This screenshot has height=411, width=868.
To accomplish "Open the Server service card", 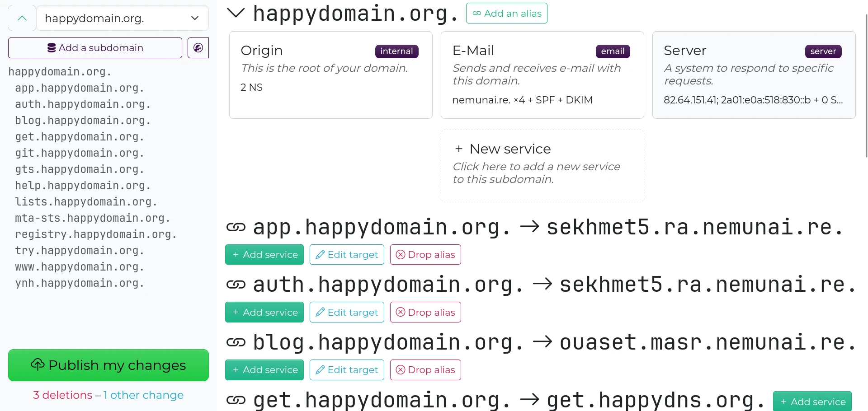I will click(x=754, y=75).
